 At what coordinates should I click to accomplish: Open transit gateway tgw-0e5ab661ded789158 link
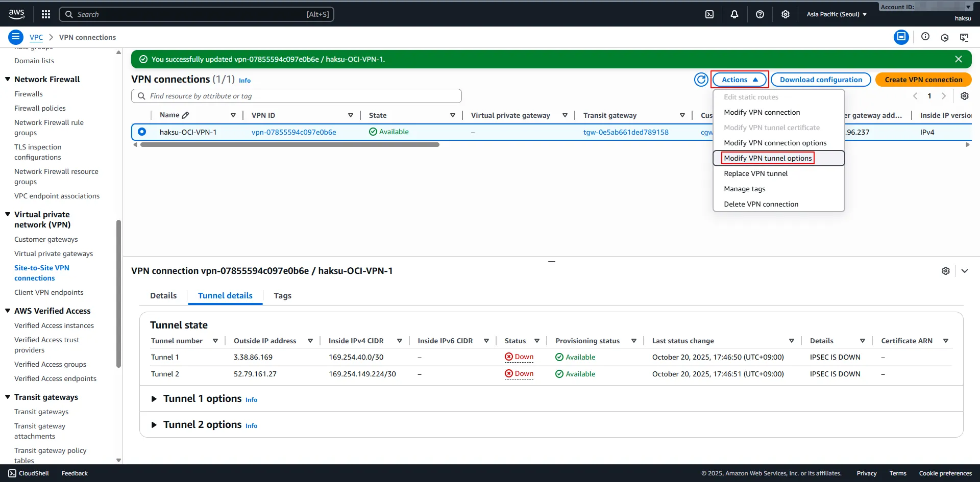point(626,132)
